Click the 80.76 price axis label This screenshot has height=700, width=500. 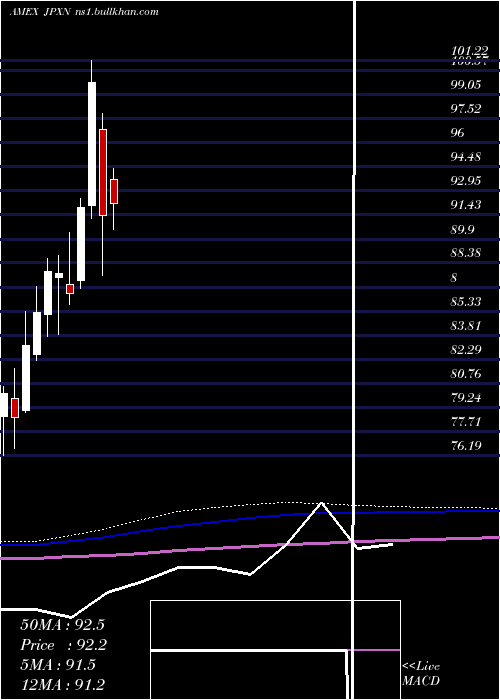click(466, 374)
